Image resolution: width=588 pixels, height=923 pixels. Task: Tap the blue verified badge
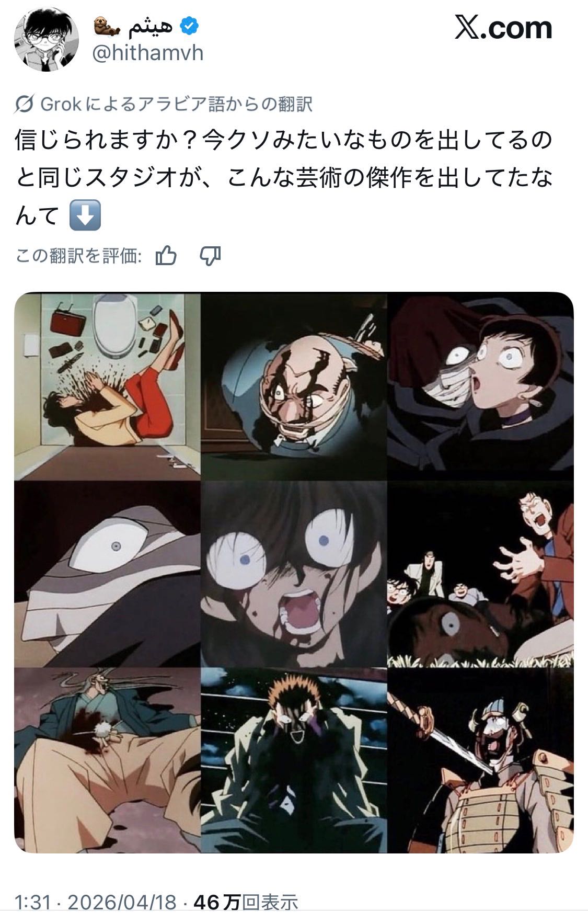(189, 27)
